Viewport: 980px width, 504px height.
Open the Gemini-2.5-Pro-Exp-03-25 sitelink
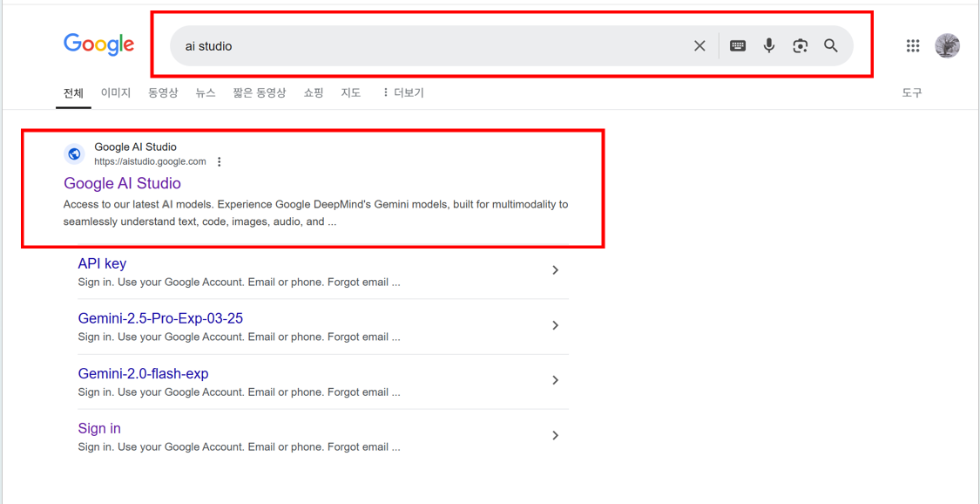coord(160,319)
